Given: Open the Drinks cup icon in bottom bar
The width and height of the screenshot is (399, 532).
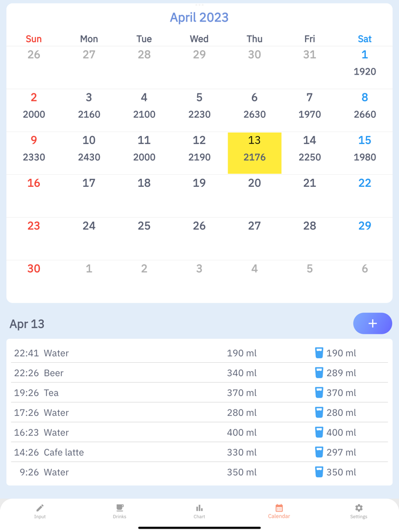Looking at the screenshot, I should tap(120, 508).
